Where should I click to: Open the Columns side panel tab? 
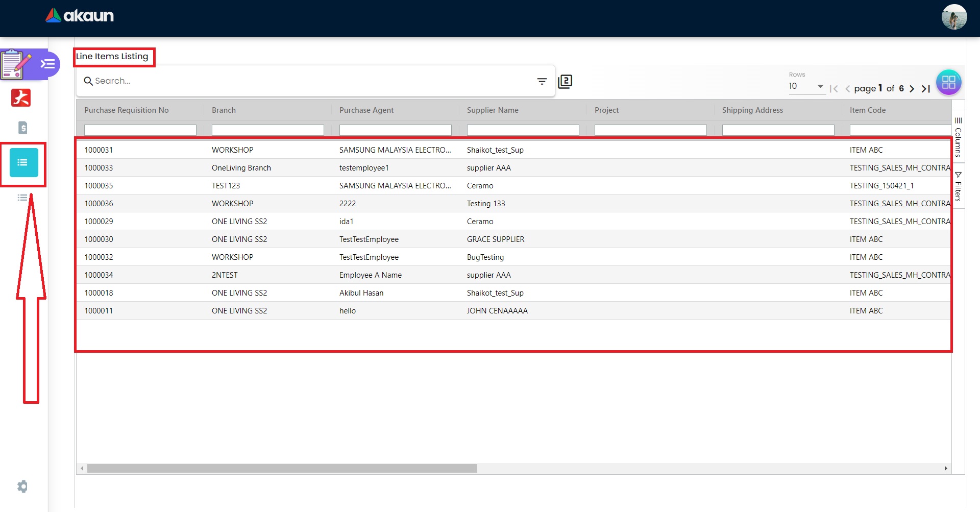pyautogui.click(x=958, y=137)
